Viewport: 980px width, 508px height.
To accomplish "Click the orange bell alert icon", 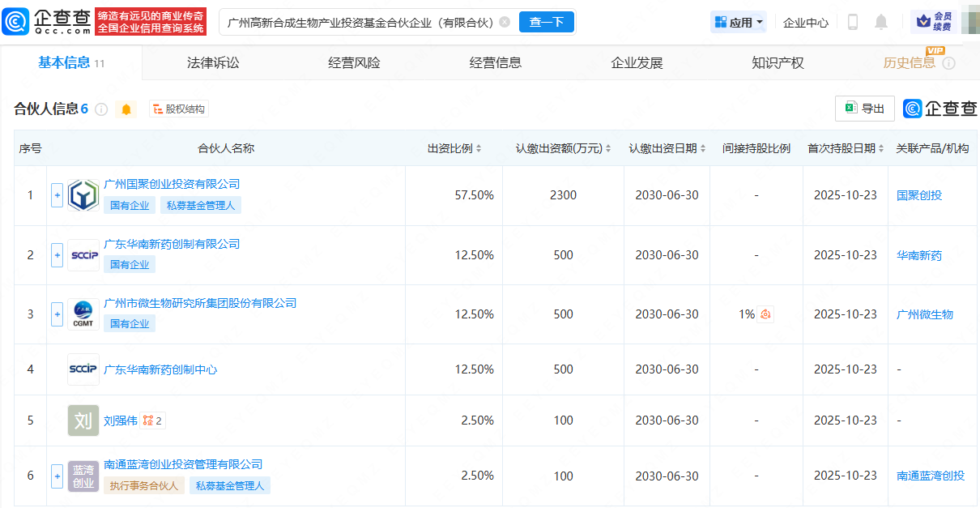I will point(126,109).
